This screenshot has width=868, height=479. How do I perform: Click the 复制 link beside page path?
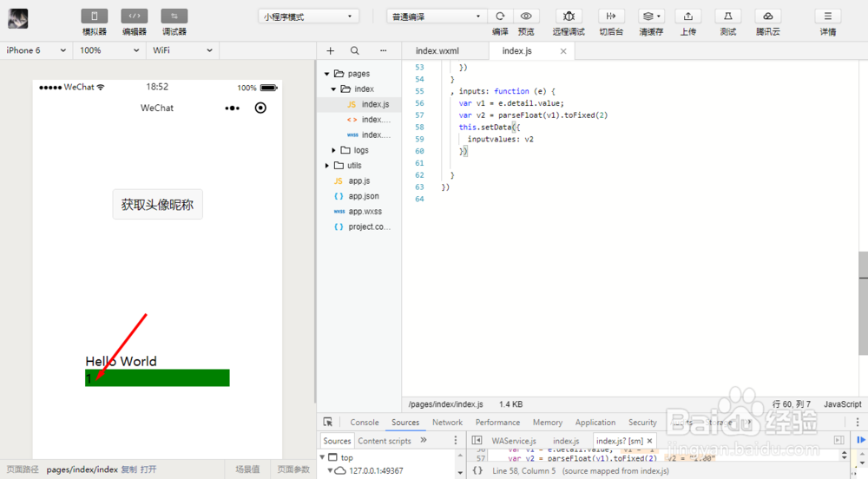click(x=129, y=469)
